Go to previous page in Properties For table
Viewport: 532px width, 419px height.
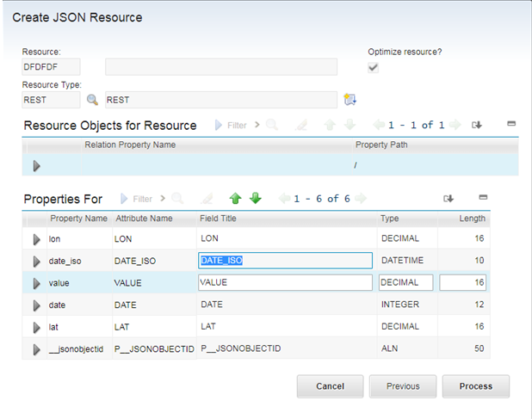click(284, 198)
